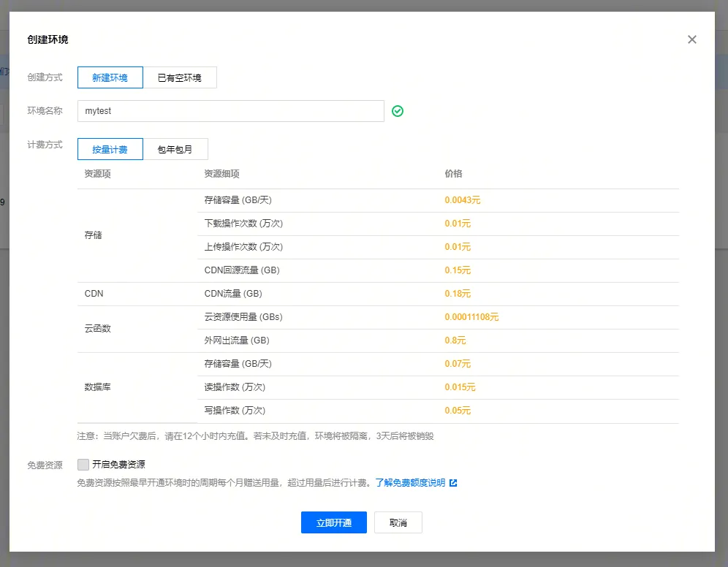This screenshot has width=728, height=567.
Task: Click the 取消 button
Action: (x=398, y=522)
